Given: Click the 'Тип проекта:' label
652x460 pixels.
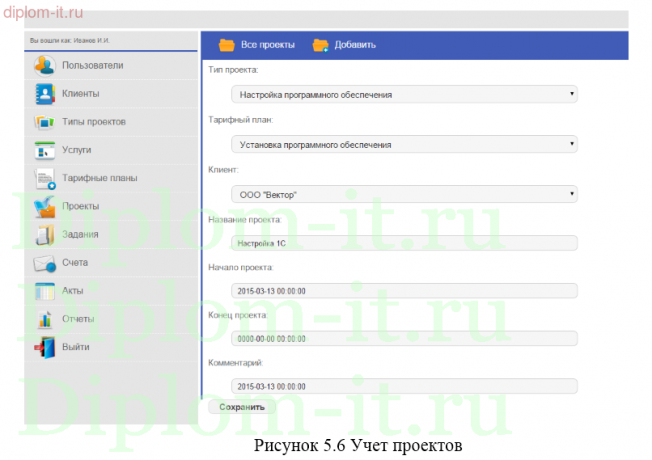Looking at the screenshot, I should [233, 70].
